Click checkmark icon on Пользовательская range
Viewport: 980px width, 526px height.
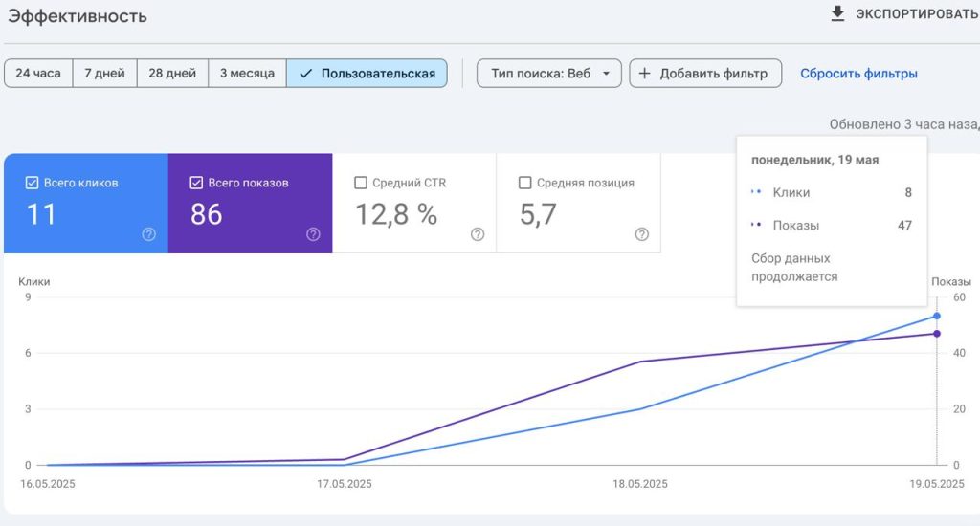[305, 74]
